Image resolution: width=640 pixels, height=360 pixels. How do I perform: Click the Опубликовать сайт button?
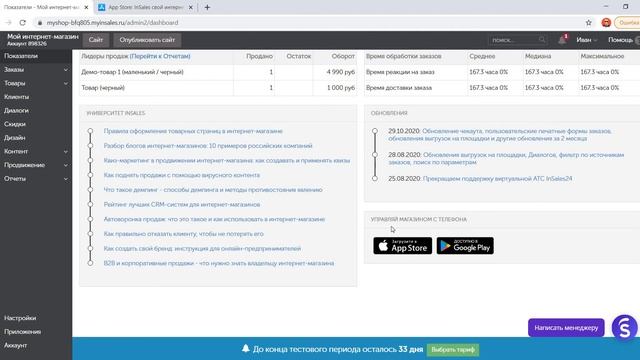click(147, 40)
